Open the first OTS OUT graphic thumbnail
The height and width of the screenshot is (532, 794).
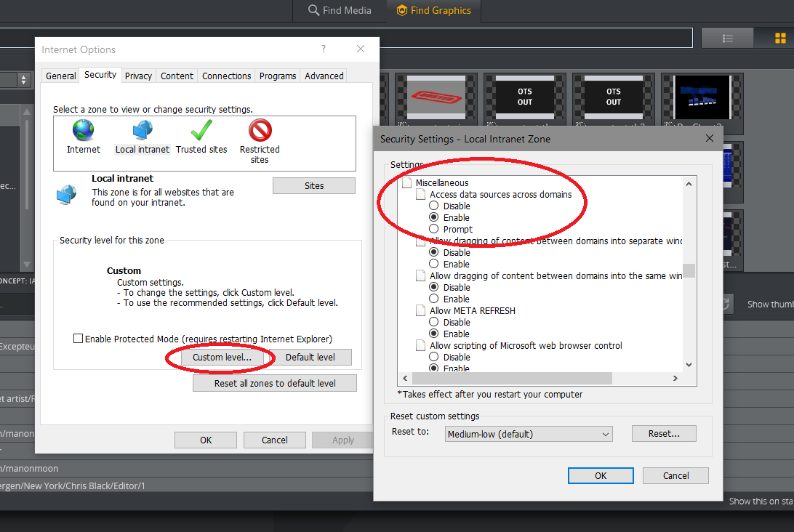525,97
